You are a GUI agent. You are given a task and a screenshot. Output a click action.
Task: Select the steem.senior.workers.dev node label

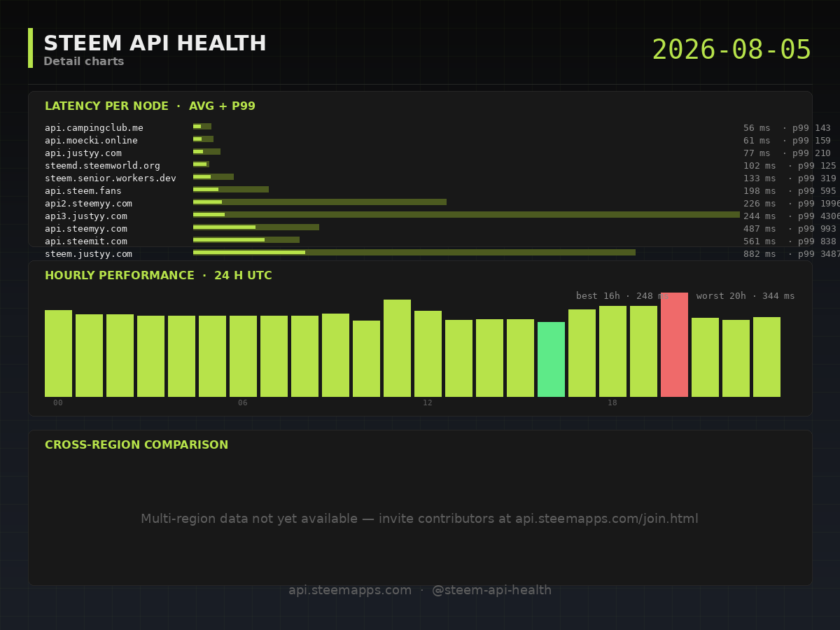(x=111, y=178)
